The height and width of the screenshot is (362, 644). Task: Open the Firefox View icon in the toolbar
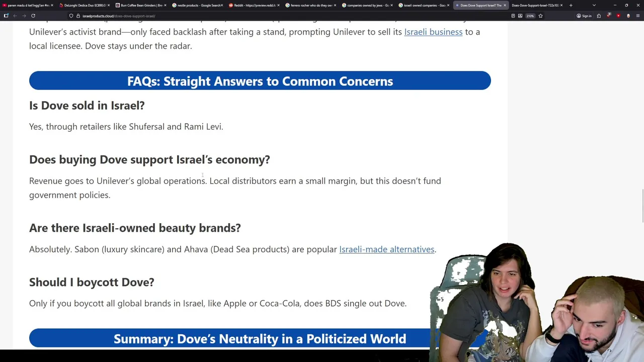click(6, 16)
